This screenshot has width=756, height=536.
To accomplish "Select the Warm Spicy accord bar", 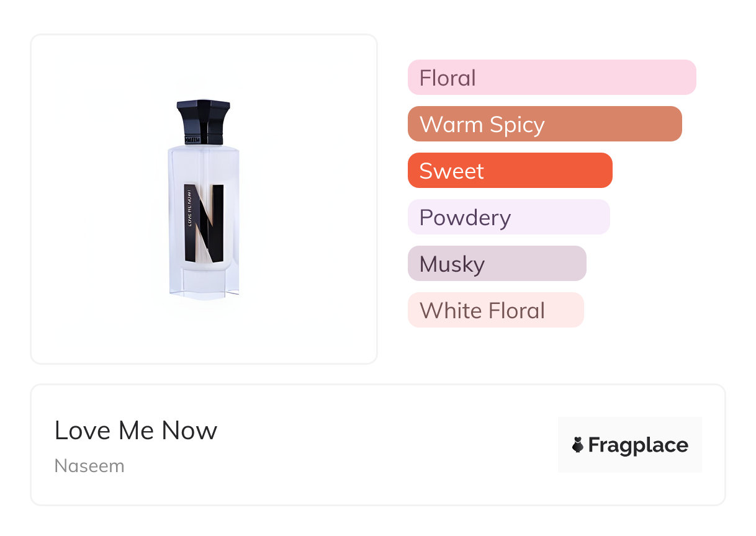I will 544,124.
